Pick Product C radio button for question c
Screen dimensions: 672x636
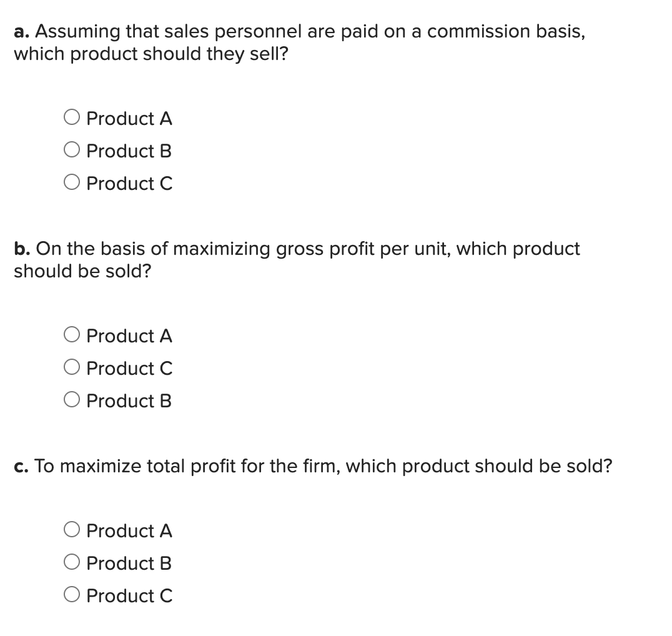72,595
